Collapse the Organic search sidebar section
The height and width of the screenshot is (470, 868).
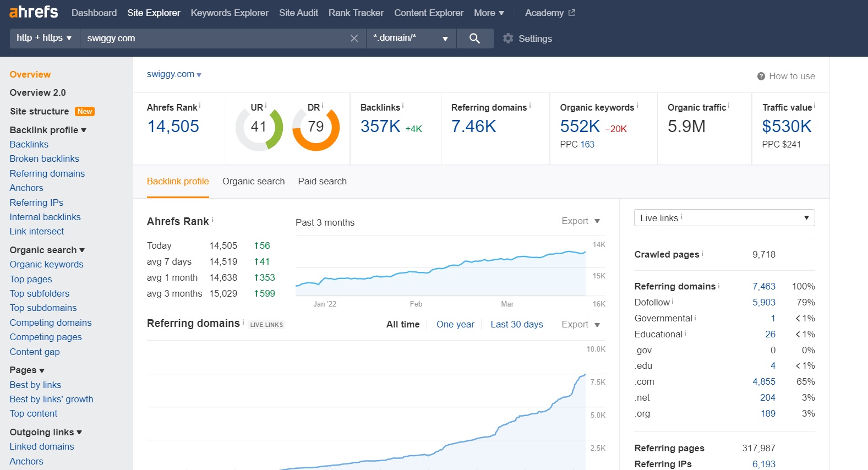point(47,250)
